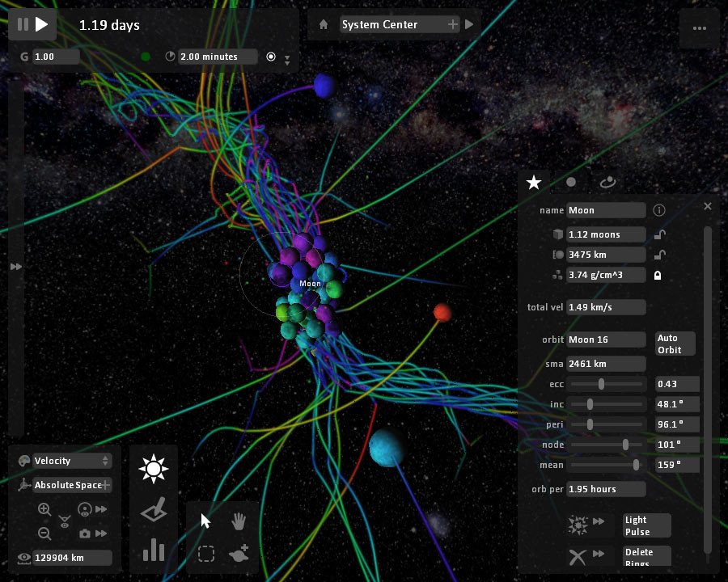Expand arrows next to camera icon
728x582 pixels.
point(101,533)
